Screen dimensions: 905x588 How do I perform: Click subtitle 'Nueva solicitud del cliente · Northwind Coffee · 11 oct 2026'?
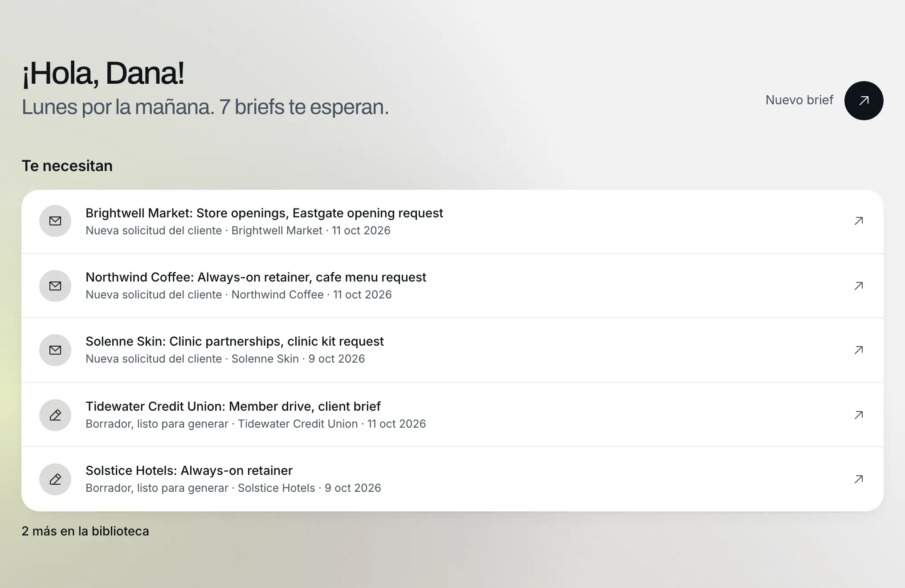(x=239, y=294)
